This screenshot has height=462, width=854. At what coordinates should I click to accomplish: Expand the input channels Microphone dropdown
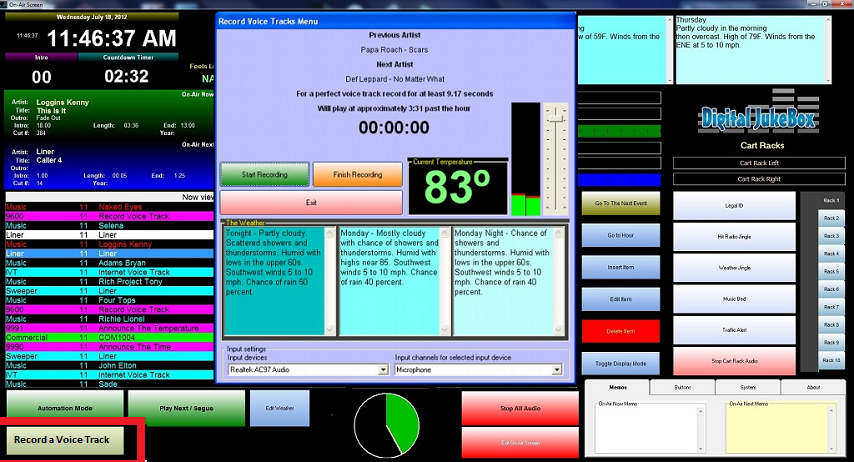click(x=477, y=369)
